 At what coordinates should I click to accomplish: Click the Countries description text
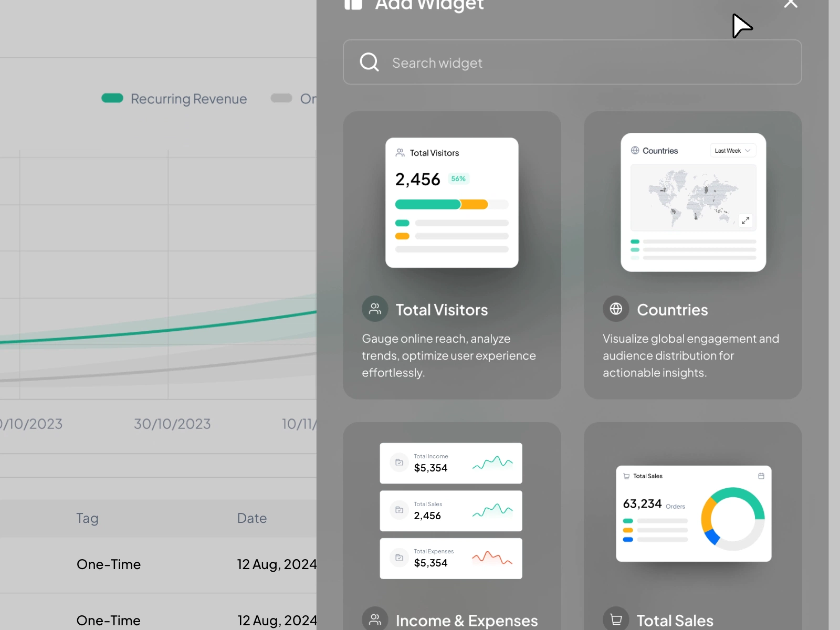[691, 355]
